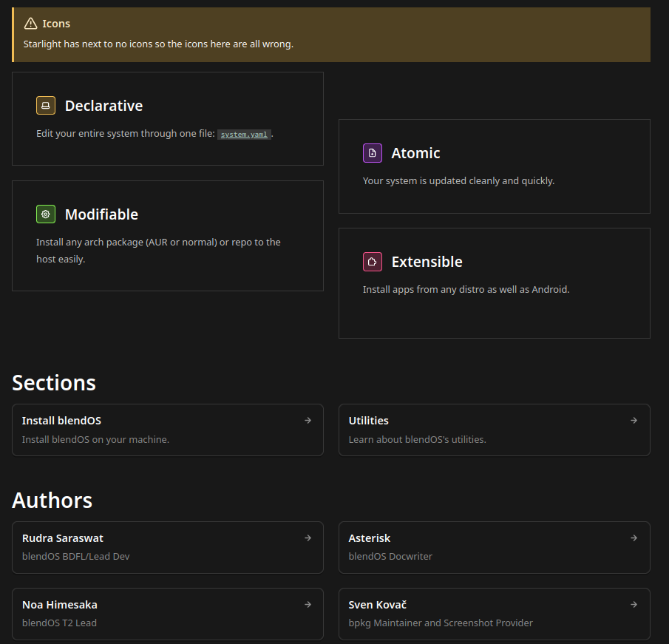Click the purple Atomic card icon
The height and width of the screenshot is (644, 669).
point(373,153)
